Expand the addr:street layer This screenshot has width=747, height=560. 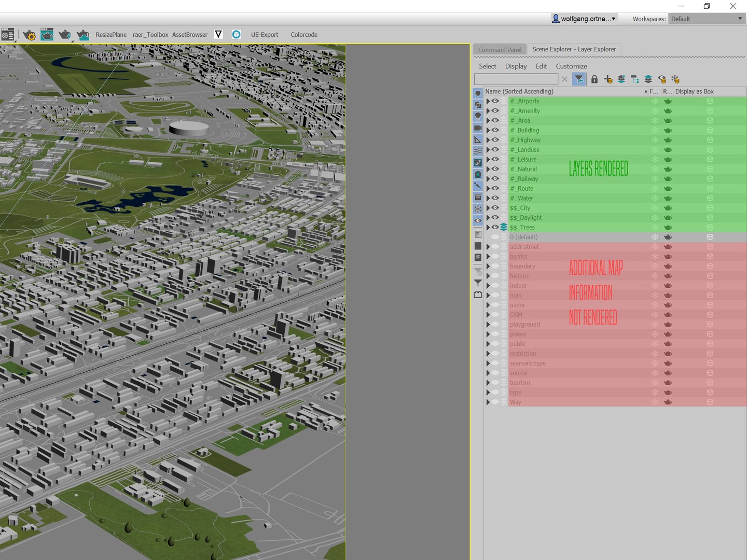pos(488,247)
